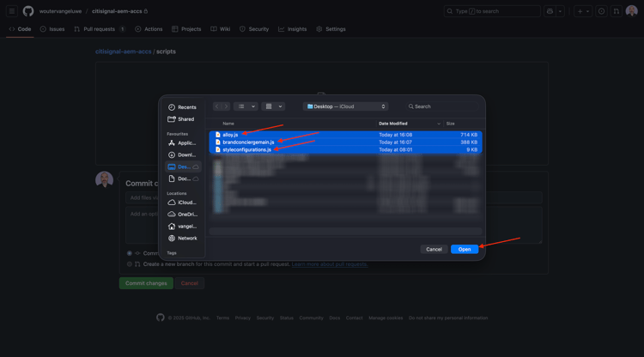This screenshot has height=357, width=644.
Task: Open the Privacy footer link
Action: [243, 318]
